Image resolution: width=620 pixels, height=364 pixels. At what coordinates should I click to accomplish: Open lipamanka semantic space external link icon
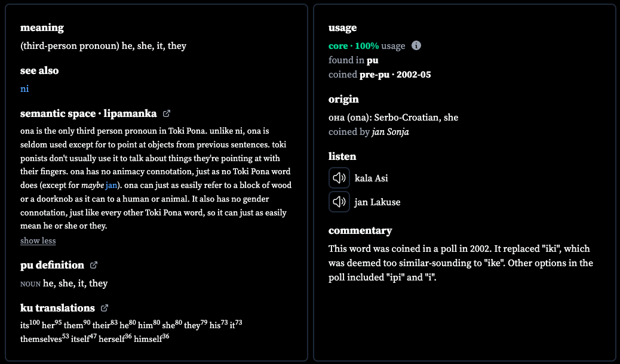tap(167, 113)
